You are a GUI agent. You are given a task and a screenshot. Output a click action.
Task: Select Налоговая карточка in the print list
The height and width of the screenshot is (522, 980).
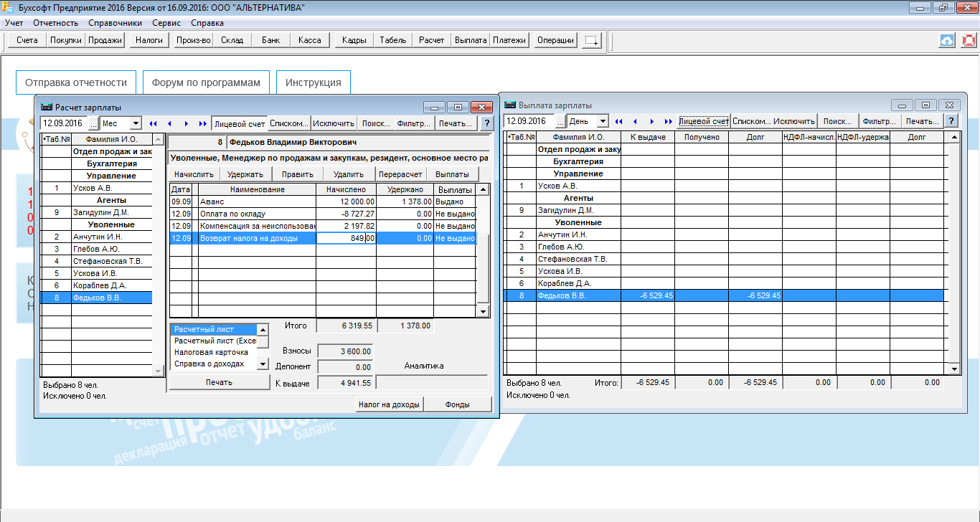point(211,352)
